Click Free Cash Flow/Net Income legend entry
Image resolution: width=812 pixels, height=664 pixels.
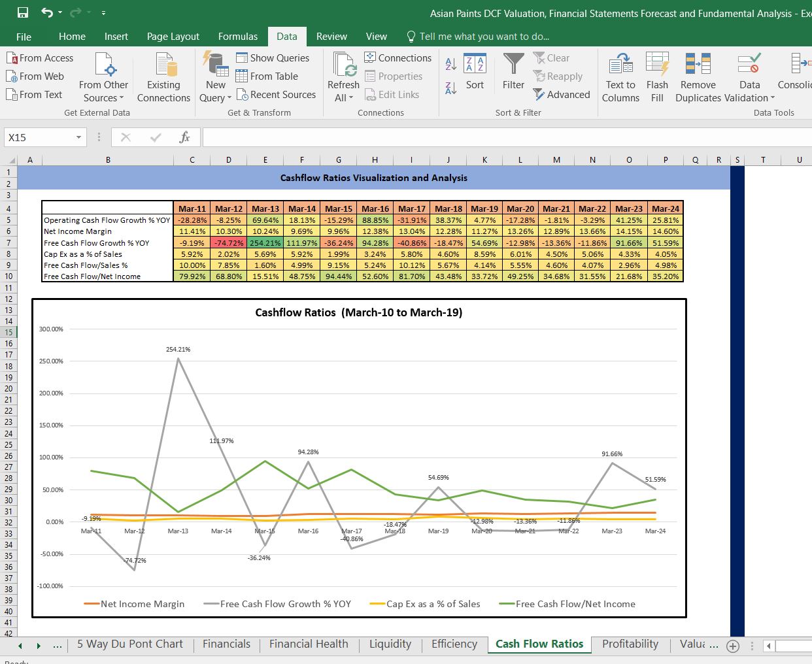pos(567,604)
